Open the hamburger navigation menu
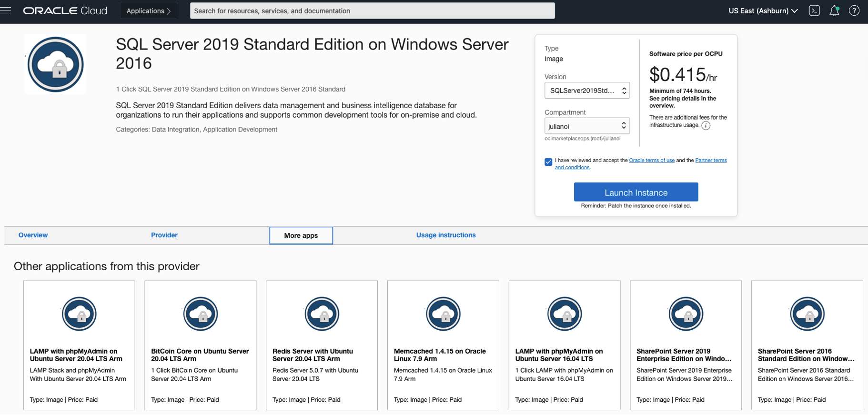Viewport: 868px width, 416px height. pyautogui.click(x=6, y=10)
